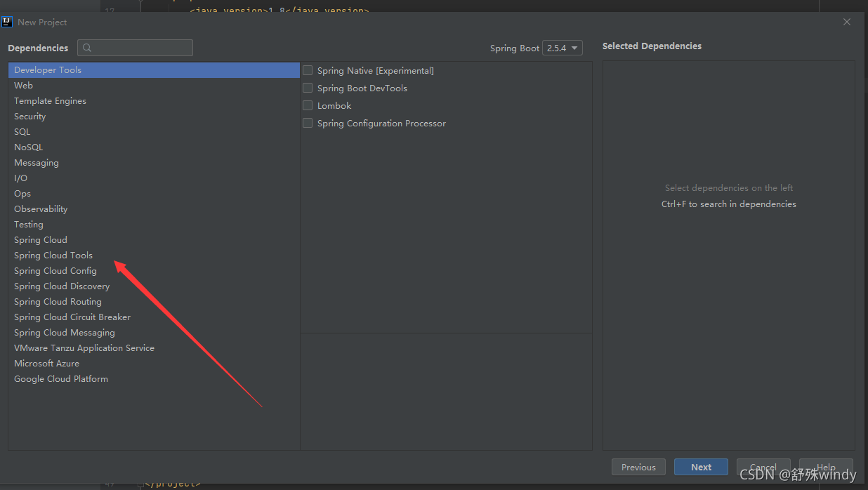Image resolution: width=868 pixels, height=490 pixels.
Task: Enable Spring Configuration Processor checkbox
Action: pos(308,123)
